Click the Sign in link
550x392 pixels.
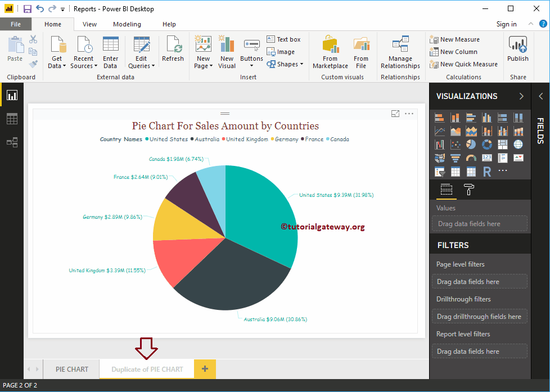coord(505,24)
